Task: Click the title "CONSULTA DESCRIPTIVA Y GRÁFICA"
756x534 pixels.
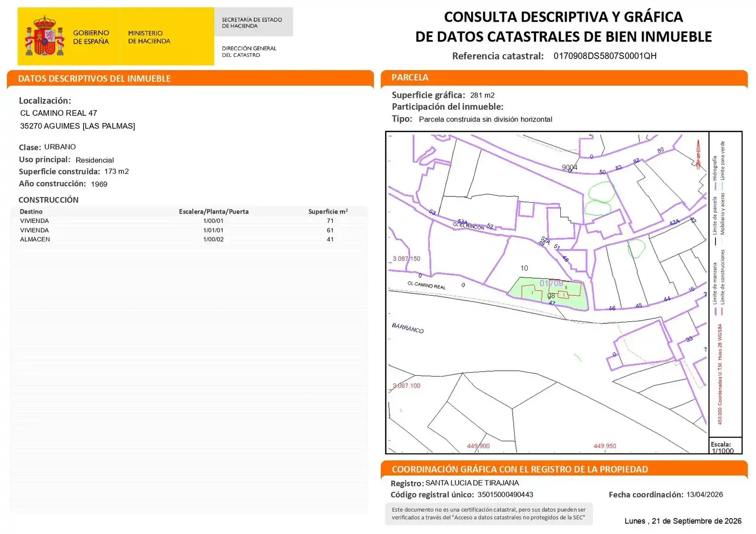Action: pyautogui.click(x=563, y=17)
